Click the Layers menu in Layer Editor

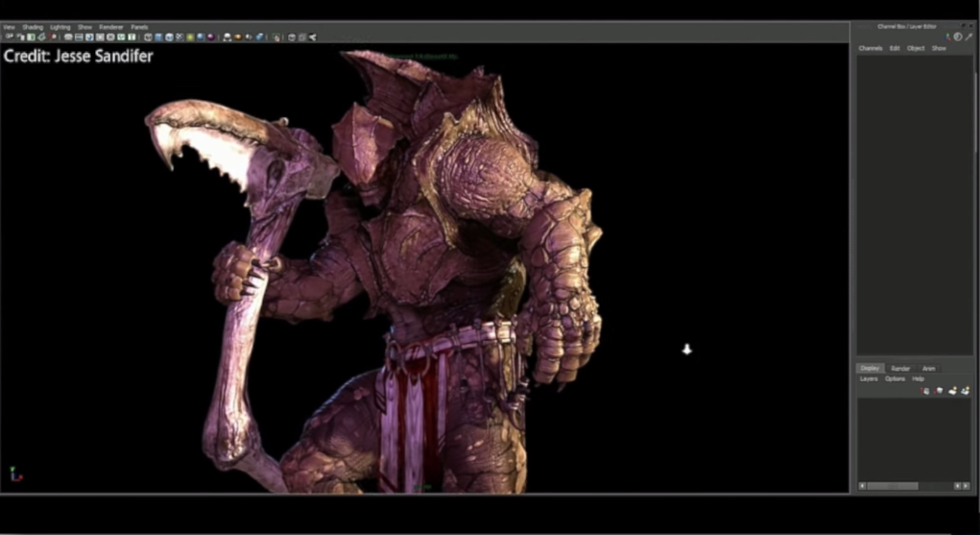[868, 379]
